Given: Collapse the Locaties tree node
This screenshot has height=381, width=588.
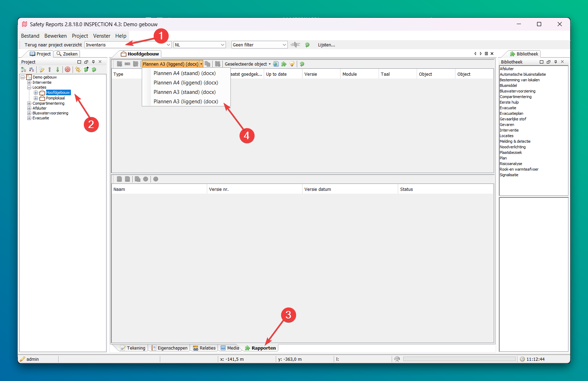Looking at the screenshot, I should click(x=29, y=88).
